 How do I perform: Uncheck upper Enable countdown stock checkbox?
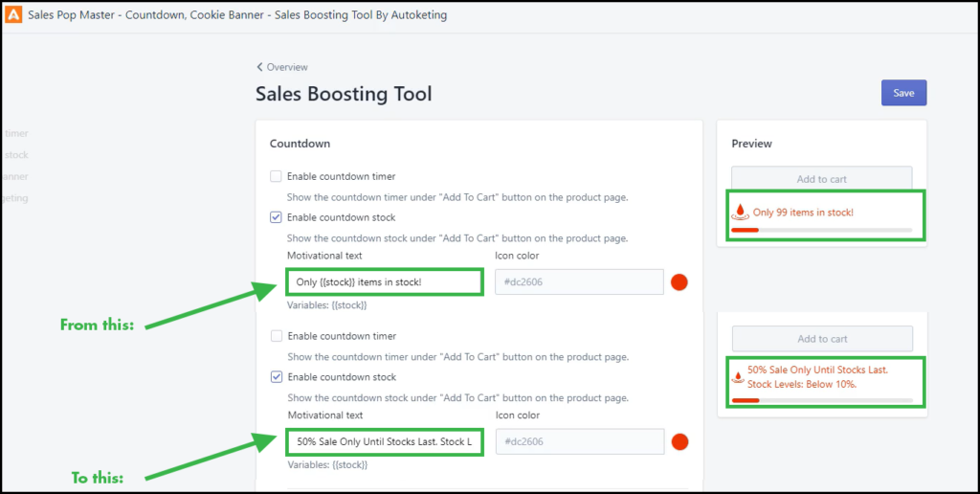pos(276,217)
